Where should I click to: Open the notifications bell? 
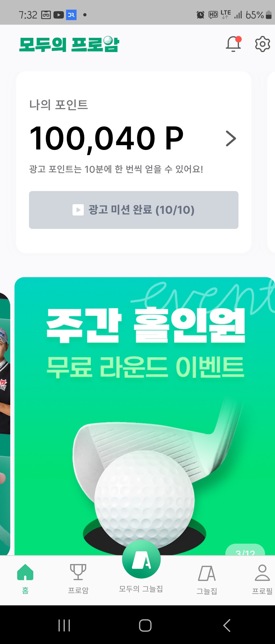[x=233, y=44]
